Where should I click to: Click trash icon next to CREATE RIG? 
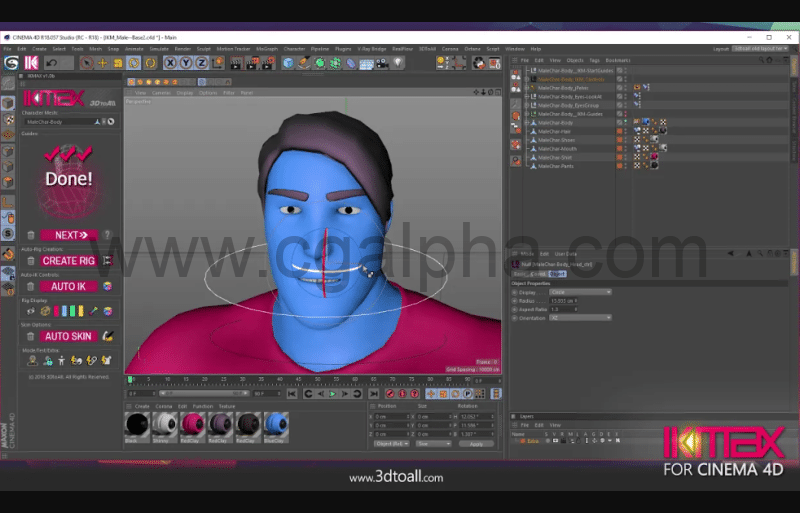click(31, 261)
